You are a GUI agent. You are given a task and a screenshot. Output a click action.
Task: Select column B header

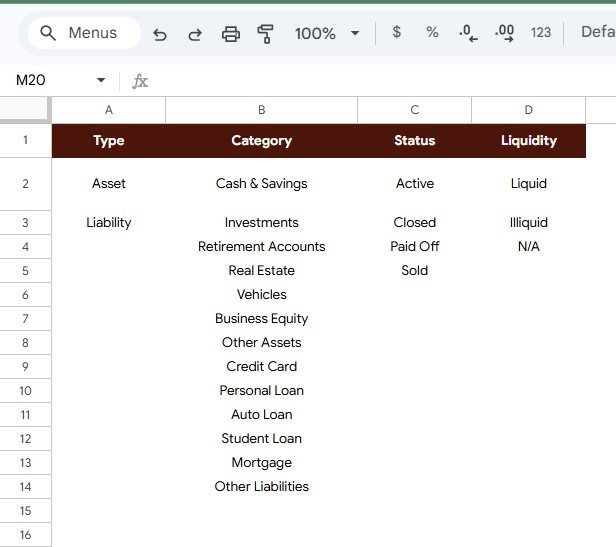(262, 110)
